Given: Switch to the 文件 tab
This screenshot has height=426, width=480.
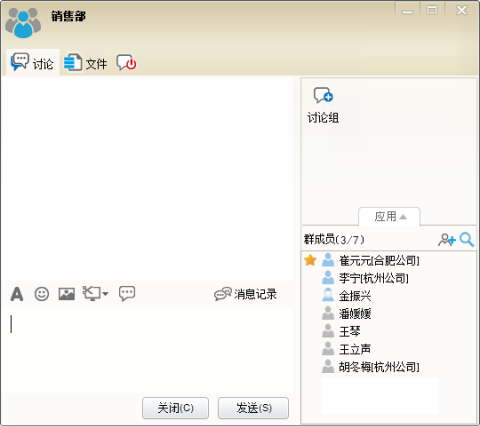Looking at the screenshot, I should point(85,63).
